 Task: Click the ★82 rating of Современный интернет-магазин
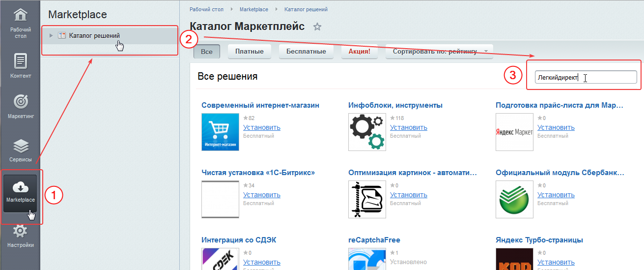tap(249, 119)
